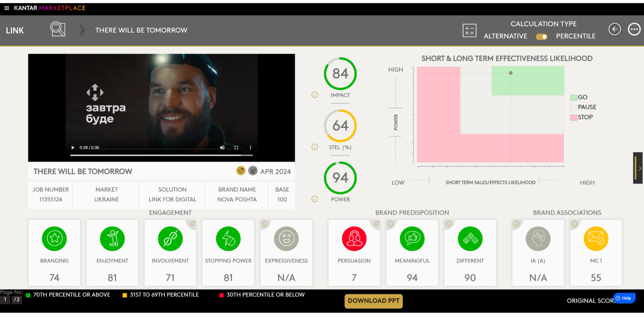Open video more options three-dot menu
This screenshot has width=644, height=317.
(250, 148)
